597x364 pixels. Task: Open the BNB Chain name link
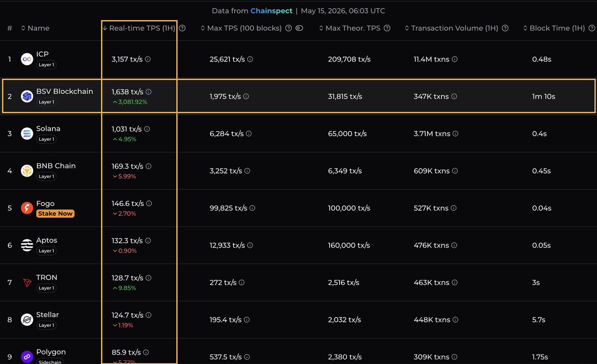pyautogui.click(x=56, y=166)
